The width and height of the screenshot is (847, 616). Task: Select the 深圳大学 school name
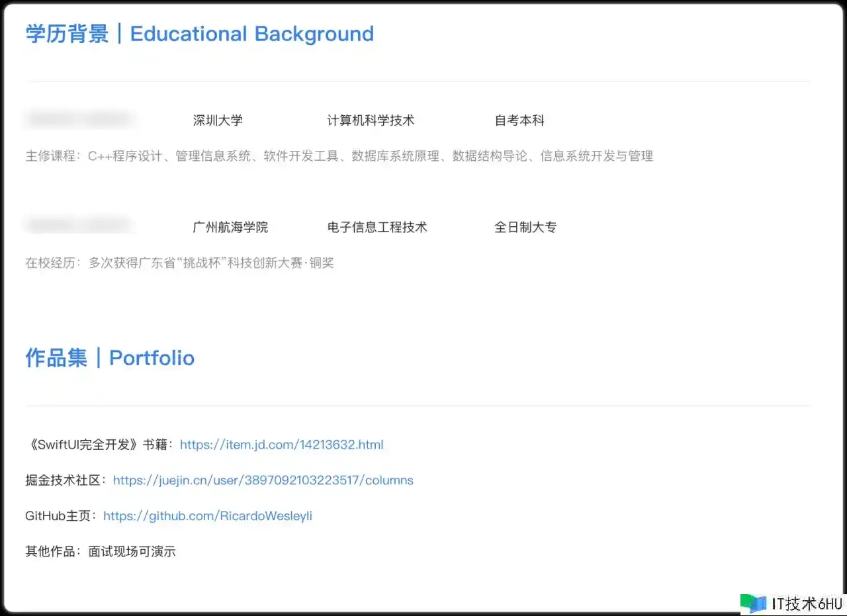(218, 120)
